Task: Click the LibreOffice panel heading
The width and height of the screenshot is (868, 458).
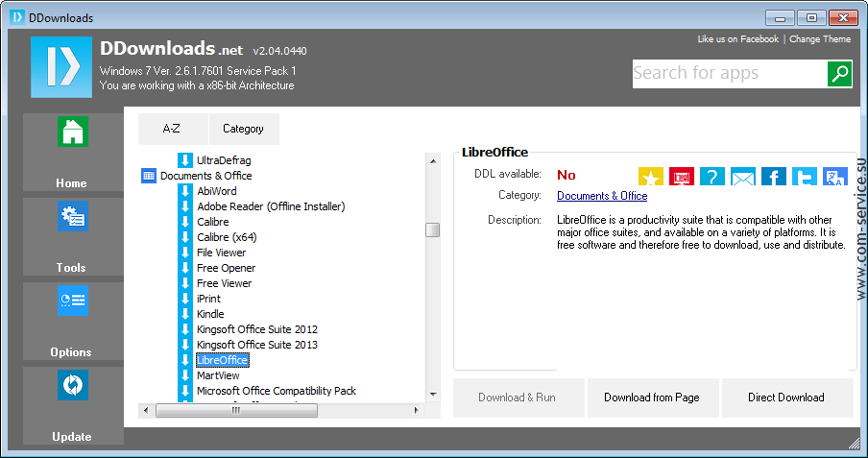Action: point(494,153)
